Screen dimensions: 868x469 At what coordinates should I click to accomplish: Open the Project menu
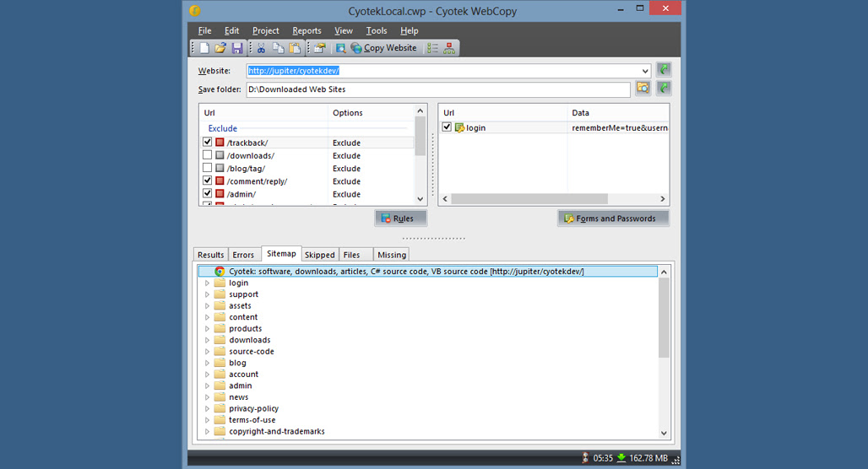pyautogui.click(x=266, y=31)
